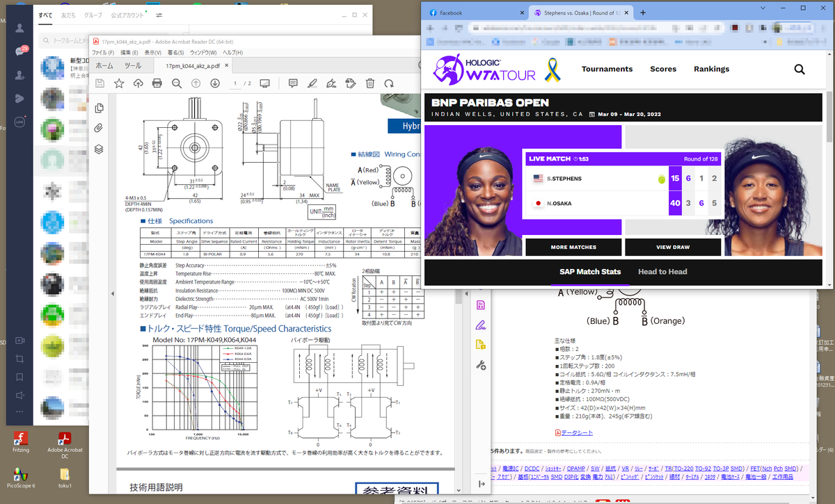Click the read mode display icon in Acrobat
Viewport: 835px width, 504px height.
click(x=265, y=83)
